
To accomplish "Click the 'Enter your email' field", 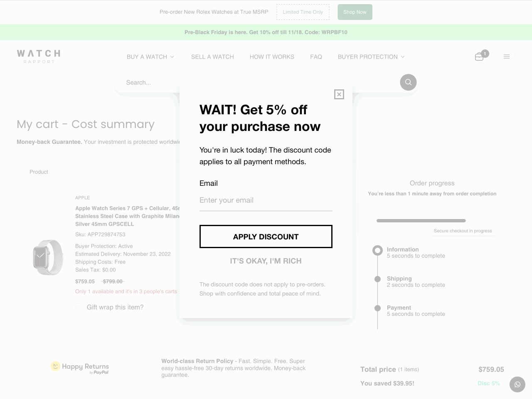I will [266, 200].
